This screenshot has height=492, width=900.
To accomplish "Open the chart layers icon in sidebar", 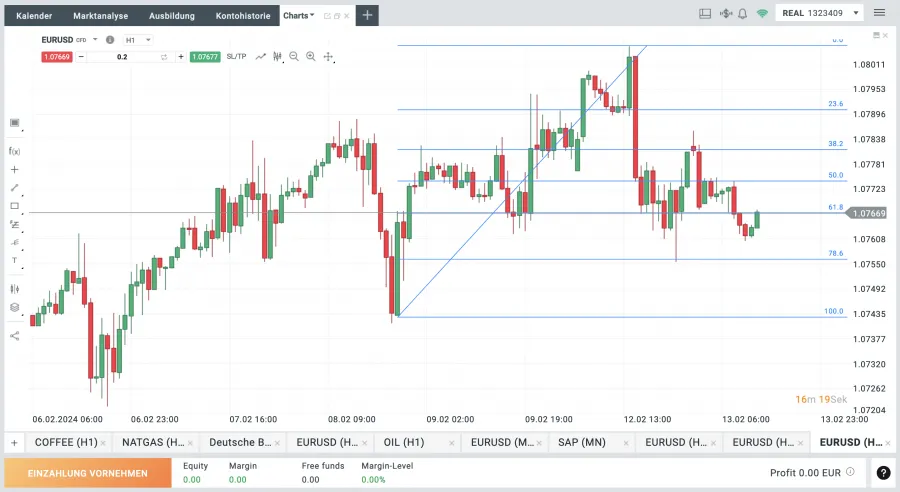I will (14, 307).
